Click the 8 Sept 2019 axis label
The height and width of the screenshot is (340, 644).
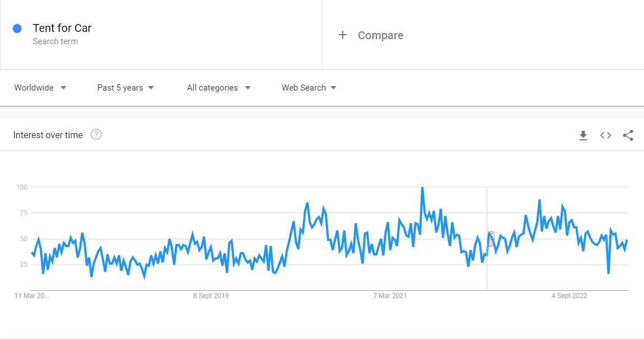pos(211,296)
